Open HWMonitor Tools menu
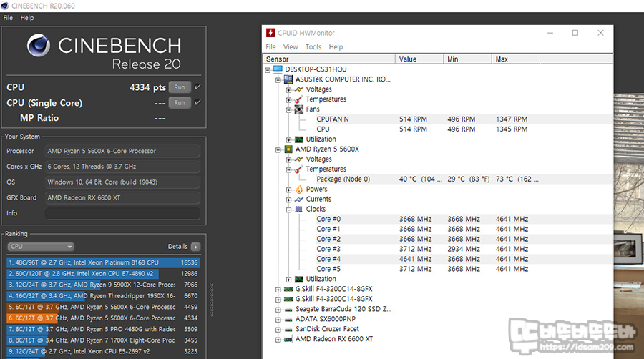This screenshot has height=359, width=644. point(313,46)
